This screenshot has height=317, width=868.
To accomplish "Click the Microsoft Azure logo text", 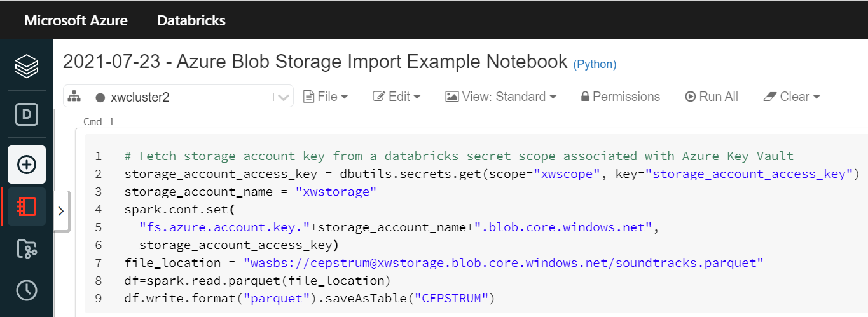I will (76, 20).
